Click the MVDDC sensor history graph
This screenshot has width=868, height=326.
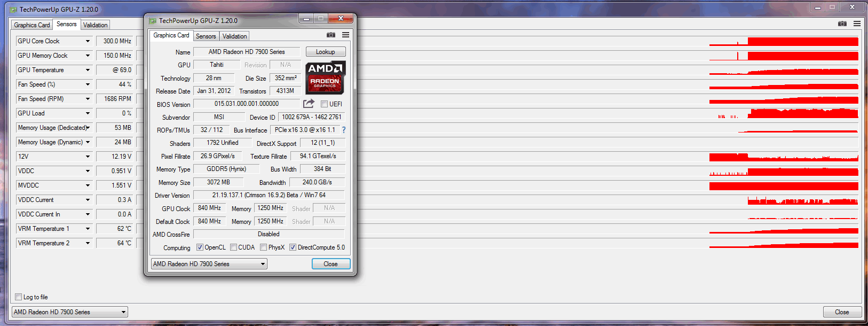click(x=784, y=185)
